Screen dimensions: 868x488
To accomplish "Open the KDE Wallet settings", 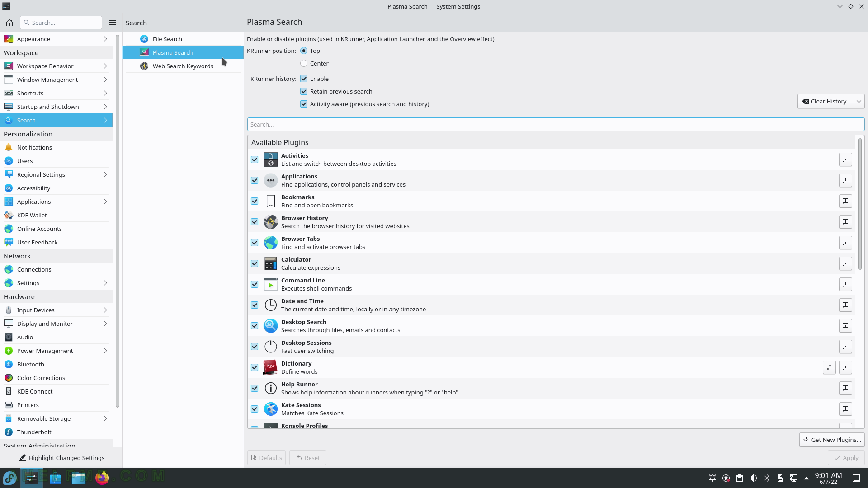I will [x=56, y=215].
